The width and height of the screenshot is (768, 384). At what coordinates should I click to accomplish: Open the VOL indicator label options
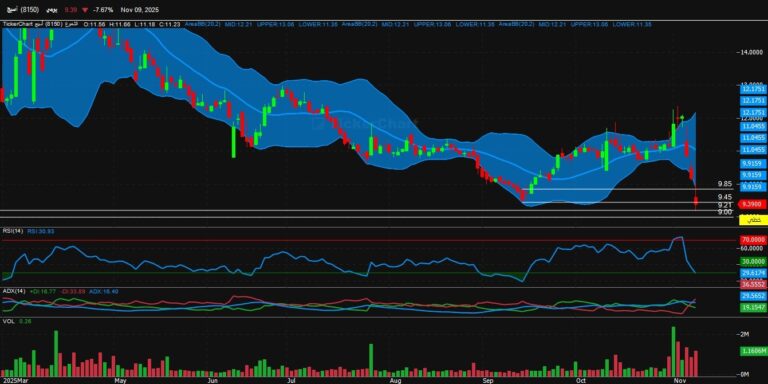coord(7,321)
